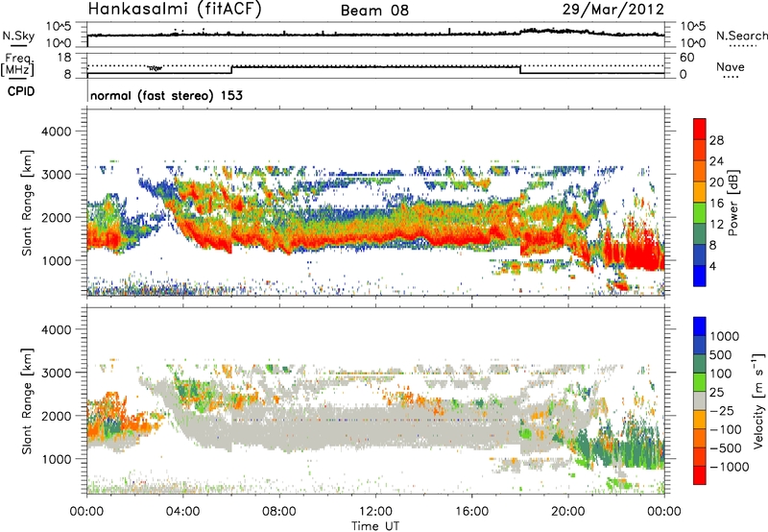This screenshot has height=532, width=768.
Task: Click '2000' on the velocity panel axis
Action: [56, 416]
